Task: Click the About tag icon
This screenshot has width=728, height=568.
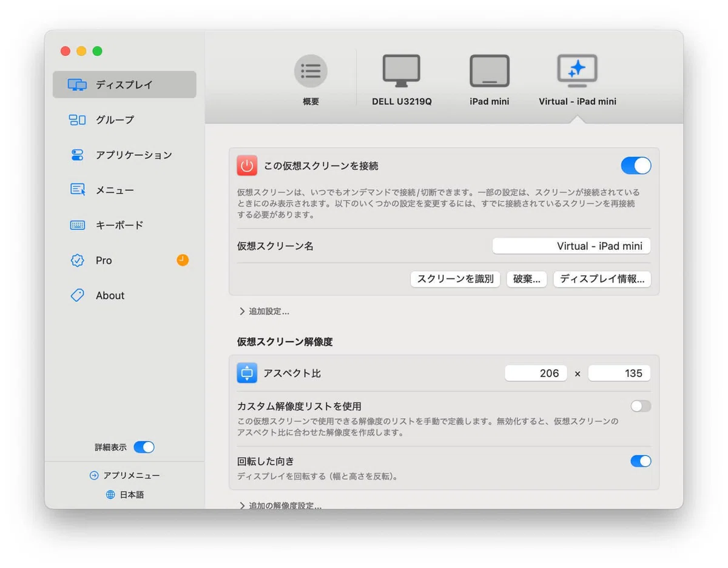Action: [77, 295]
